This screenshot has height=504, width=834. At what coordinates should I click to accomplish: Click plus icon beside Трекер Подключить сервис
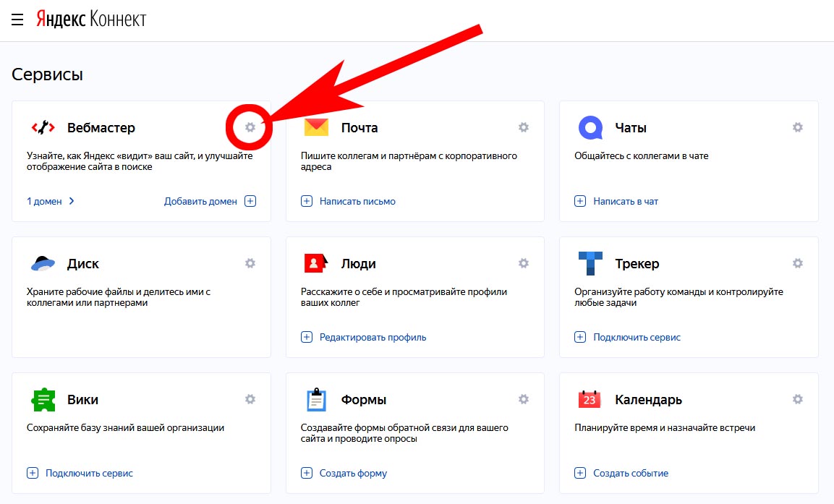pos(580,337)
